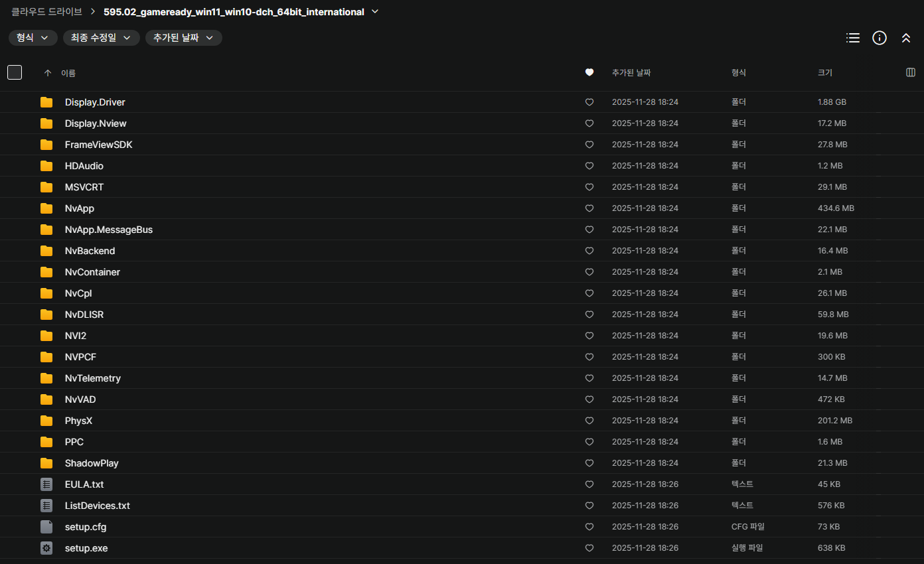Favorite the Display.Driver folder with heart
The image size is (924, 564).
coord(589,102)
